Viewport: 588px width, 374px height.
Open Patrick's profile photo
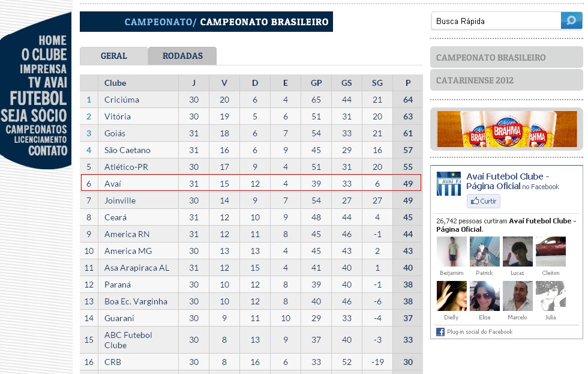coord(485,252)
